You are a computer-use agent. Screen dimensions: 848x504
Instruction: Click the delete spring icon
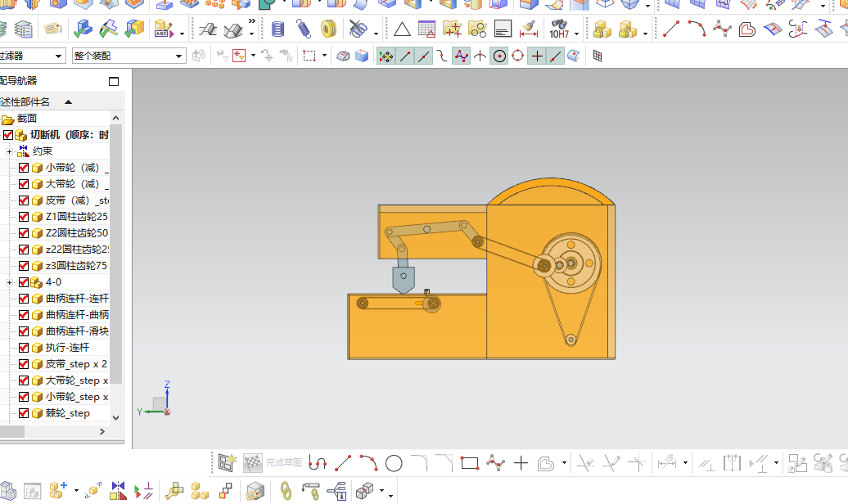click(x=358, y=29)
